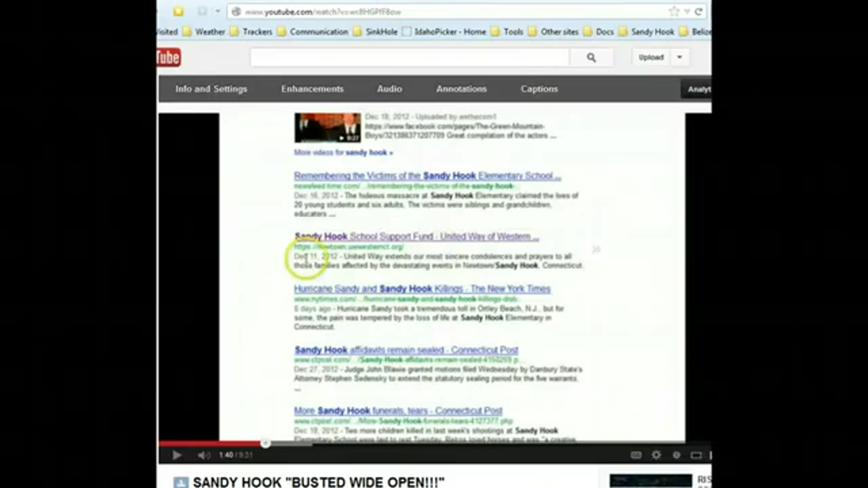
Task: Open the Sandy Hook bookmarks folder
Action: [x=647, y=32]
